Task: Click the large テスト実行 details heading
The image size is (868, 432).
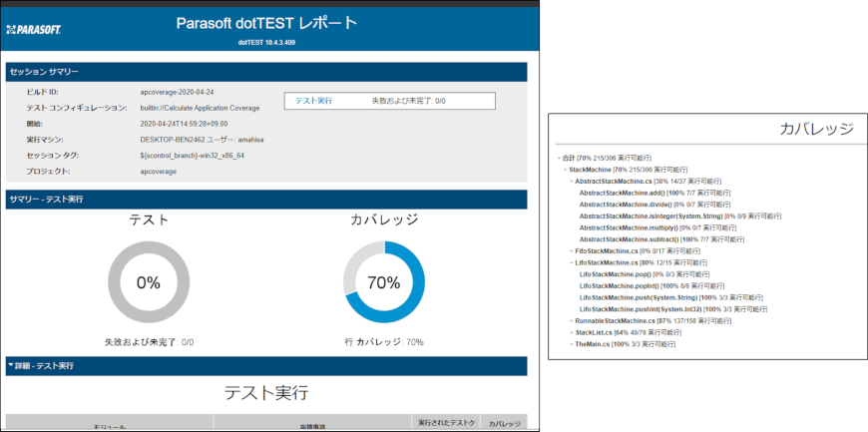Action: pos(266,393)
